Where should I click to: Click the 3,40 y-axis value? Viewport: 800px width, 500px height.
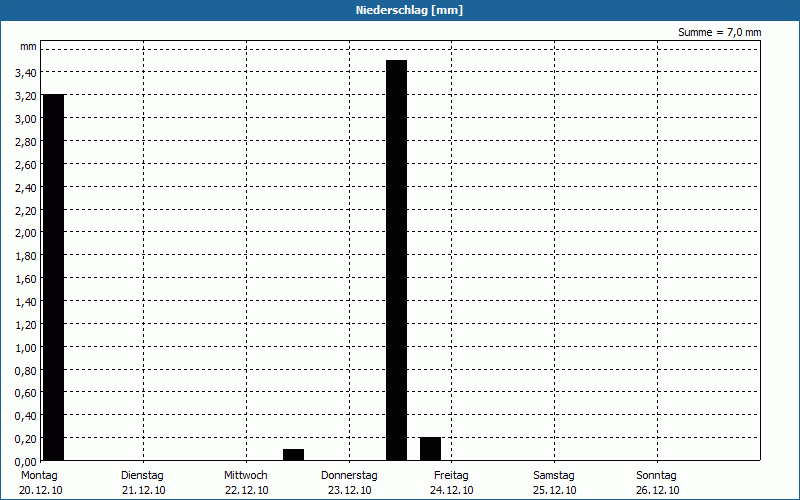[26, 73]
